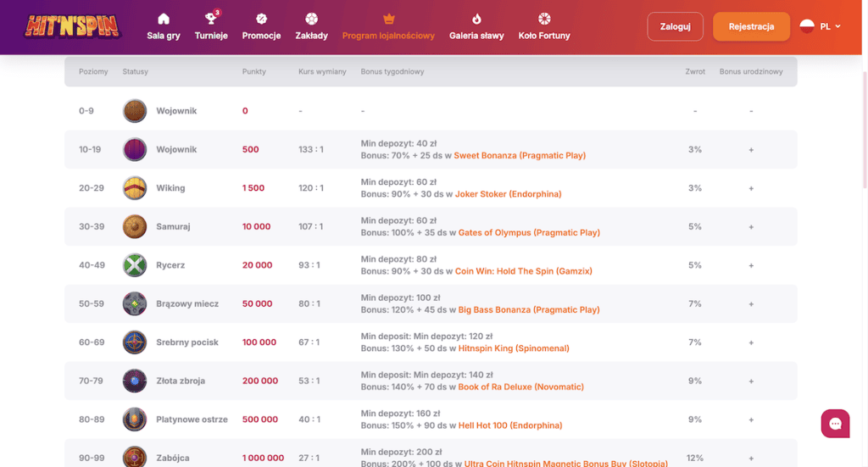868x467 pixels.
Task: Open Coin Win: Hold The Spin link
Action: pyautogui.click(x=524, y=271)
